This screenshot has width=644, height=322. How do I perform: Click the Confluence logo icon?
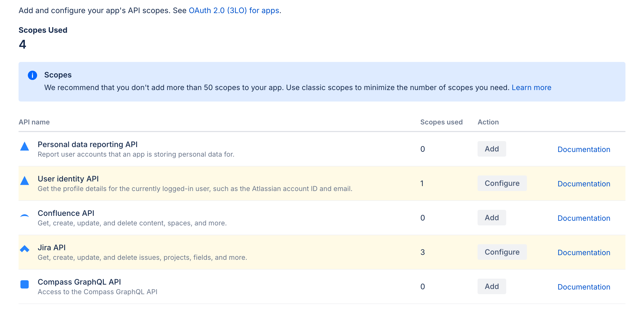pos(25,216)
